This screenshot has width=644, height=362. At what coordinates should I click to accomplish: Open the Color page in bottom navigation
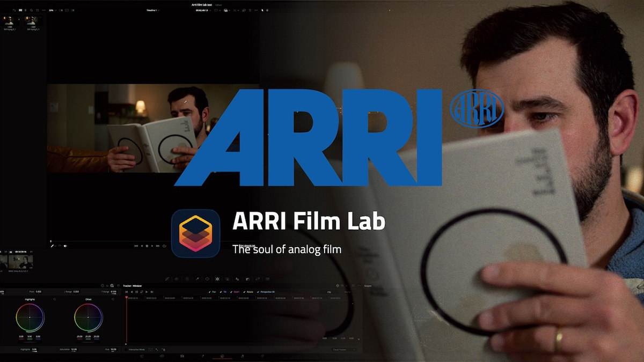[x=222, y=356]
